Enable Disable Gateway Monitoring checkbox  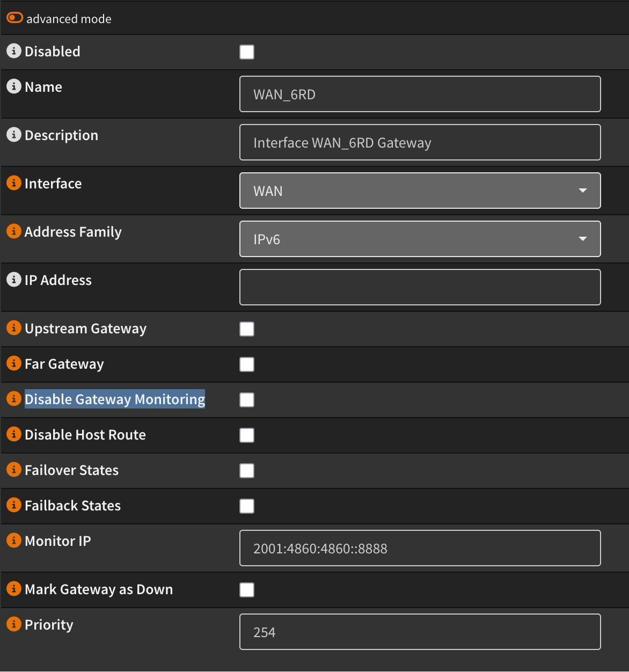pyautogui.click(x=247, y=400)
